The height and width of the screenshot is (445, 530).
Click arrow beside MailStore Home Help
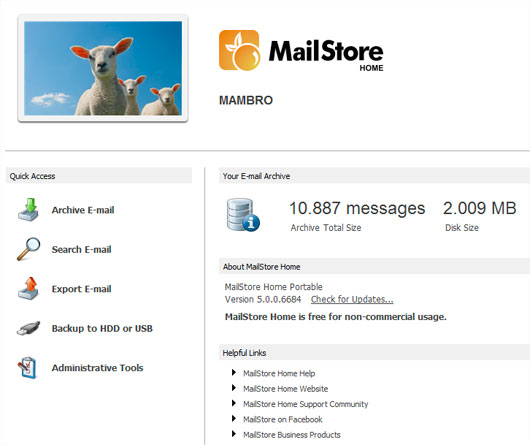[x=234, y=372]
